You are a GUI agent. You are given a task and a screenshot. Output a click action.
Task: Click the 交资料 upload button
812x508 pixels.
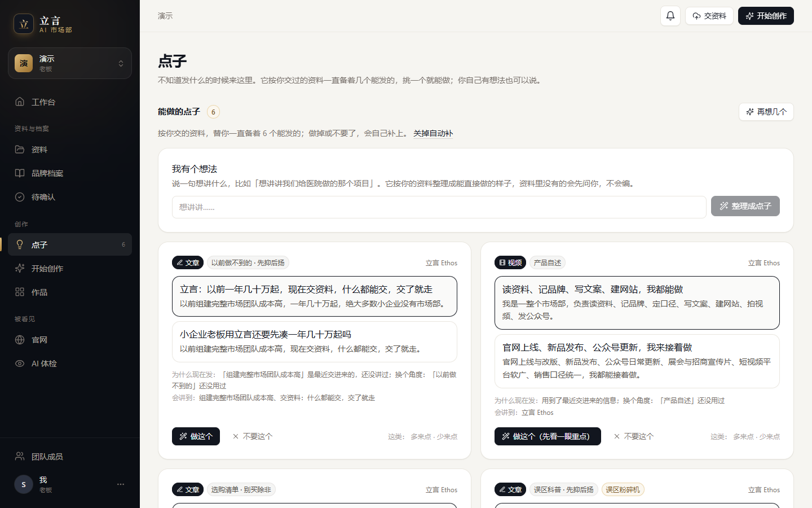(x=709, y=16)
